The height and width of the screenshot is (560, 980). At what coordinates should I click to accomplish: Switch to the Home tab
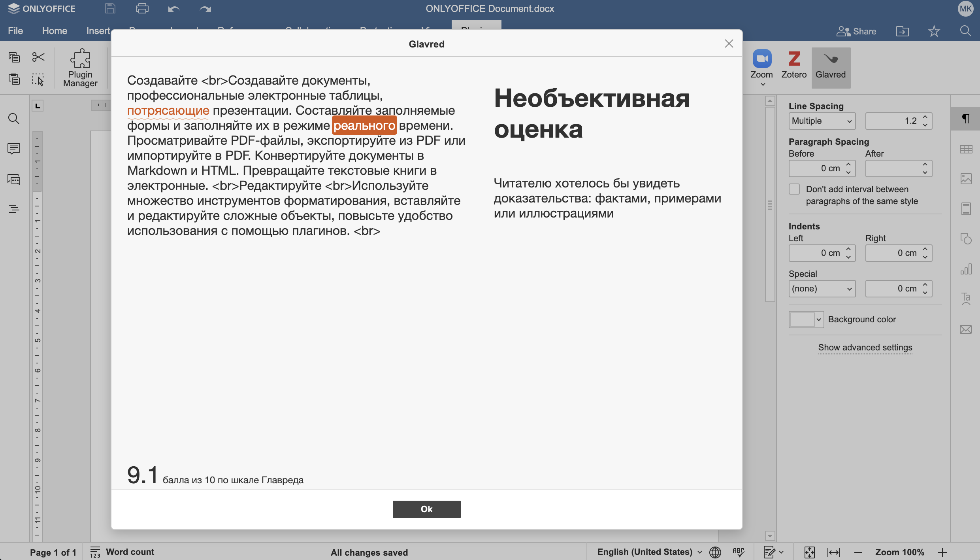click(55, 31)
